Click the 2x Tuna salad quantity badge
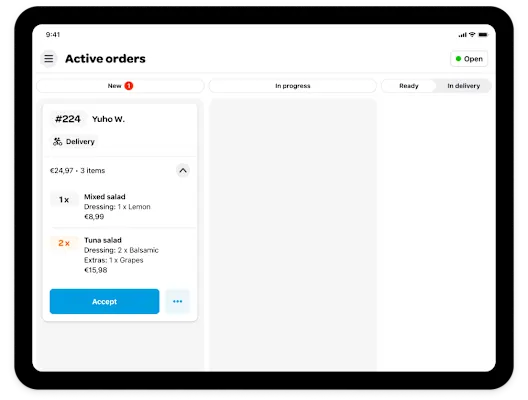 (x=64, y=243)
